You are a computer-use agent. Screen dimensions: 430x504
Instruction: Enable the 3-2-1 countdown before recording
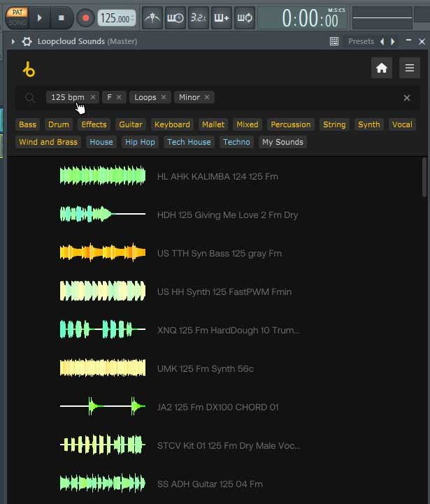click(x=198, y=18)
